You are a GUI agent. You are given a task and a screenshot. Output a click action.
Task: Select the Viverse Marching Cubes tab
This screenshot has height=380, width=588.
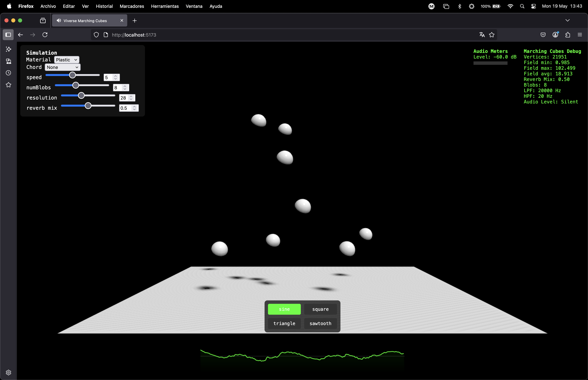point(85,20)
